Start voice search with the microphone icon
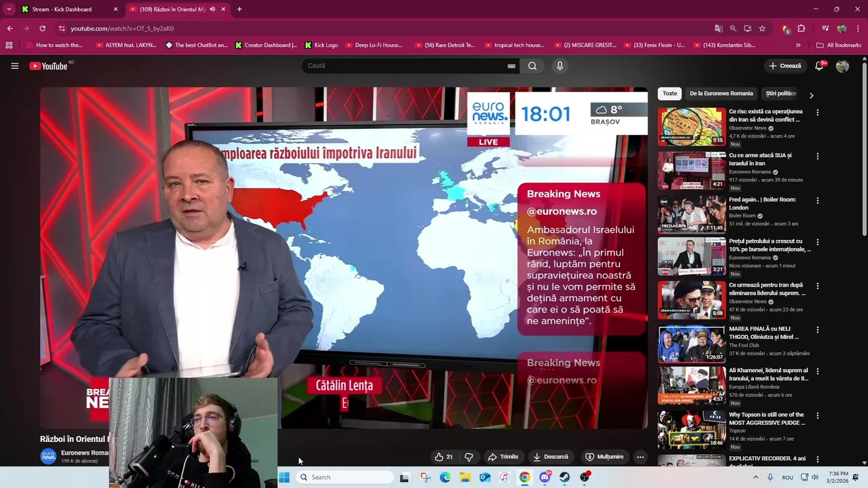 [559, 66]
